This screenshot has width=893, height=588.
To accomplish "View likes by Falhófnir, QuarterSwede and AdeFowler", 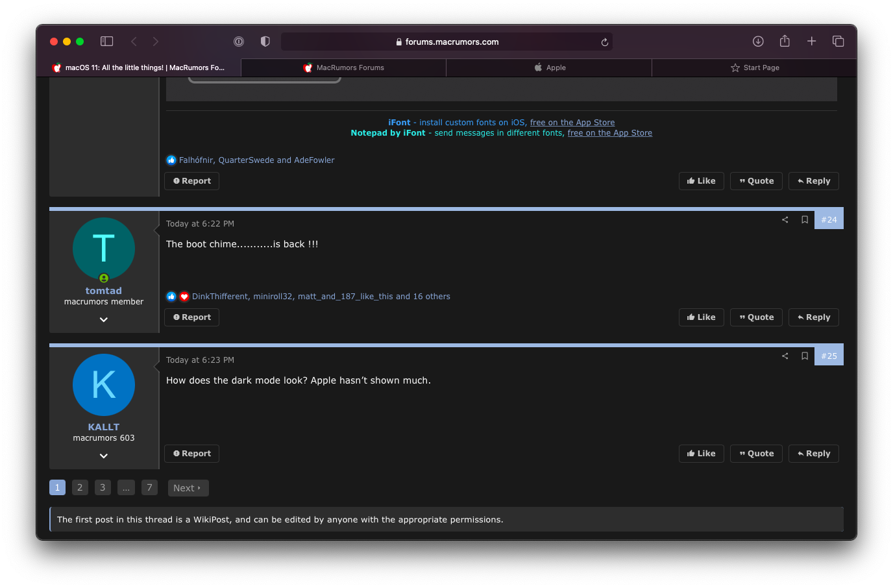I will click(x=257, y=160).
